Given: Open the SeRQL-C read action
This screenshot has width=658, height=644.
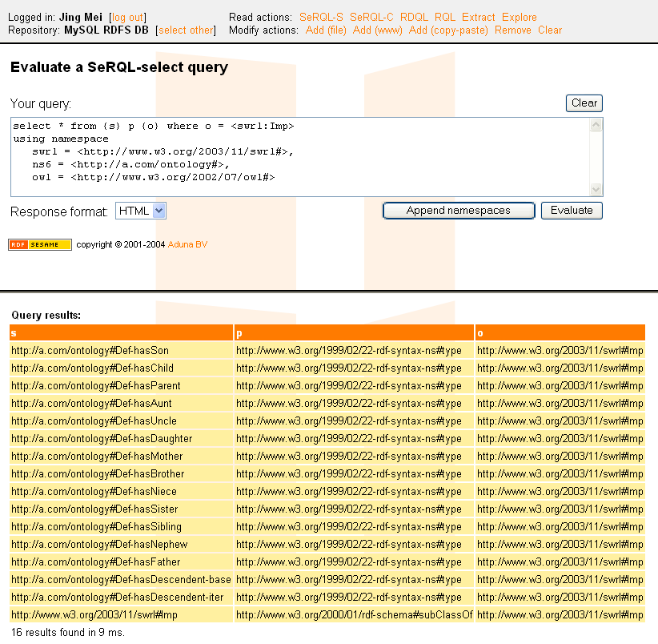Looking at the screenshot, I should 371,17.
